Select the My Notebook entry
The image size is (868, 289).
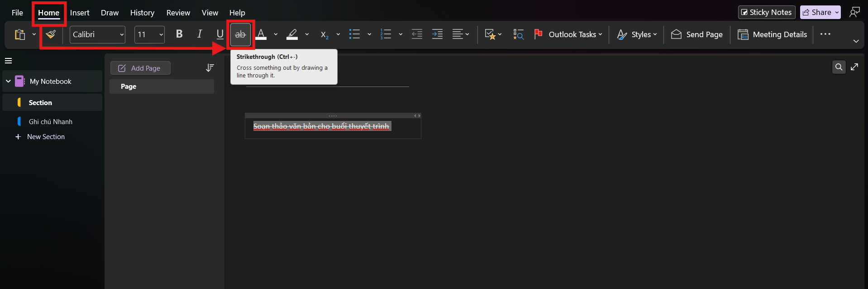pyautogui.click(x=52, y=82)
